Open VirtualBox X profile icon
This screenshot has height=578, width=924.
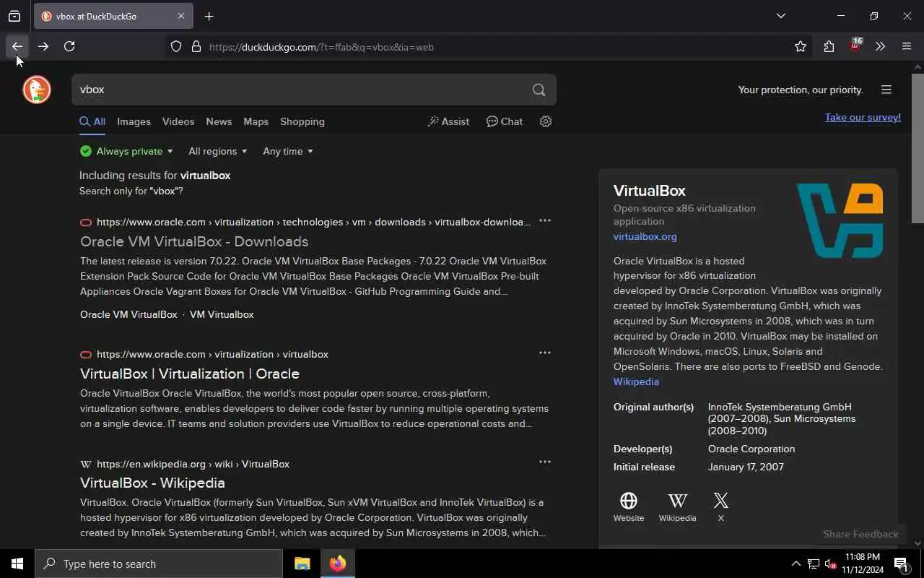point(720,506)
